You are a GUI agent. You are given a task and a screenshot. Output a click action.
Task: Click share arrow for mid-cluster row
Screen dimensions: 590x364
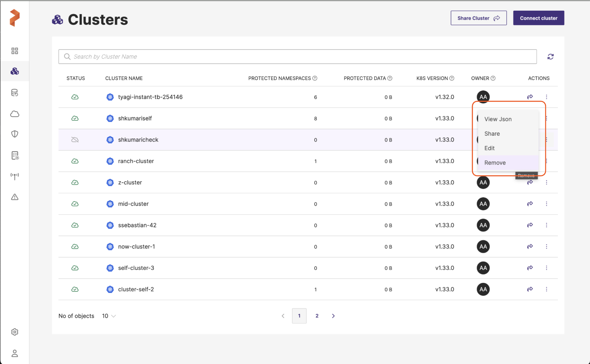click(x=530, y=204)
